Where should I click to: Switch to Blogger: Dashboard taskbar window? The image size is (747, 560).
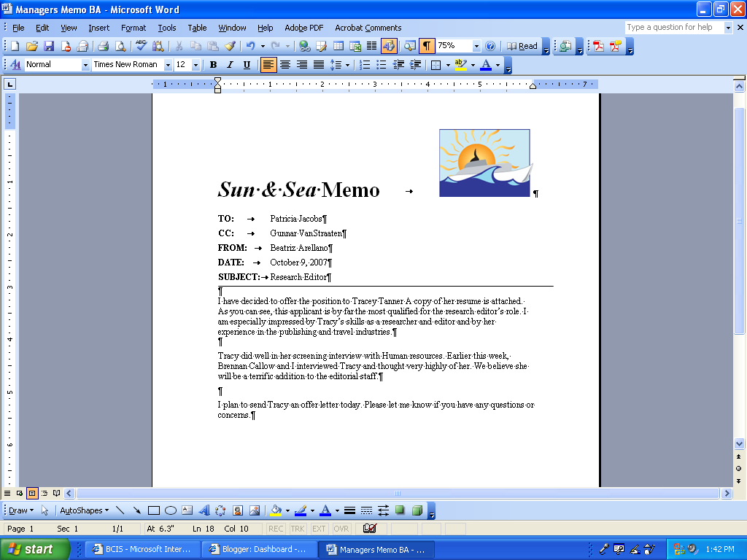click(x=259, y=550)
